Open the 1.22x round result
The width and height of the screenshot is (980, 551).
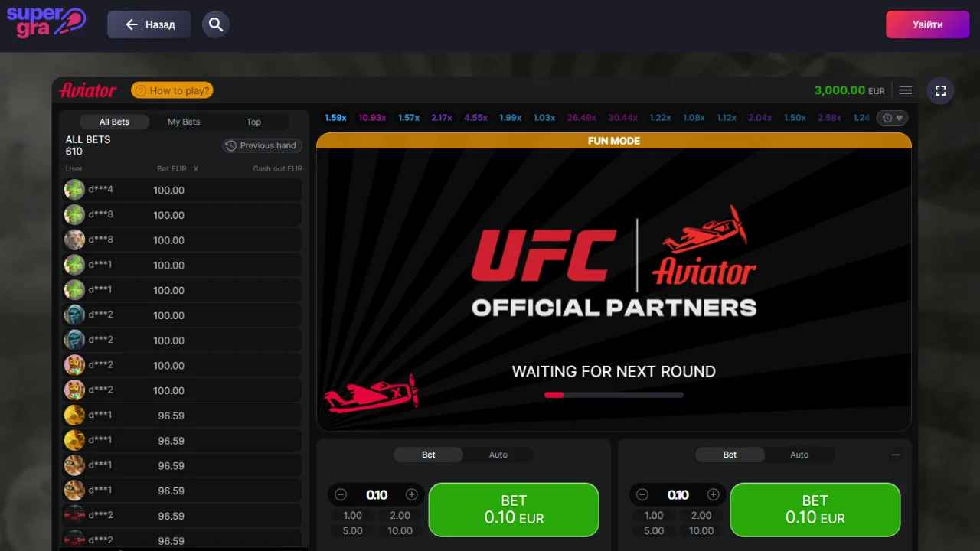point(660,118)
